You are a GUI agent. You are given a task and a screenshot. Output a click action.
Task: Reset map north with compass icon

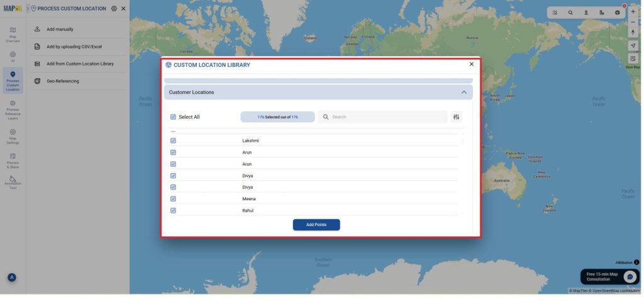coord(633,32)
